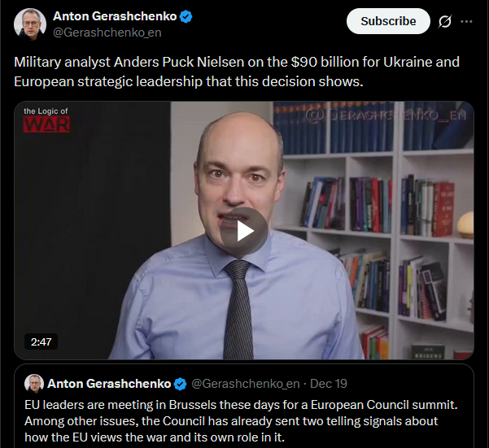Play the video with center play button
This screenshot has height=448, width=489.
point(244,231)
